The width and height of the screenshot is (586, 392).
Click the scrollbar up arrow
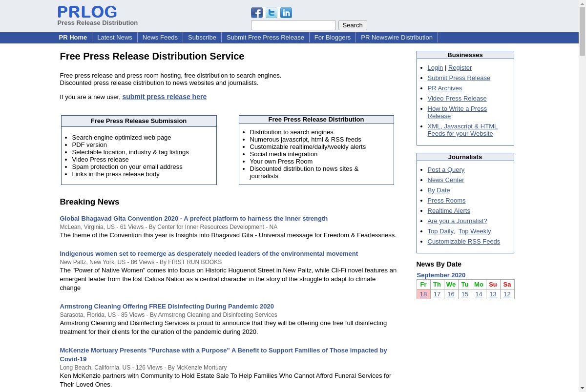coord(582,3)
